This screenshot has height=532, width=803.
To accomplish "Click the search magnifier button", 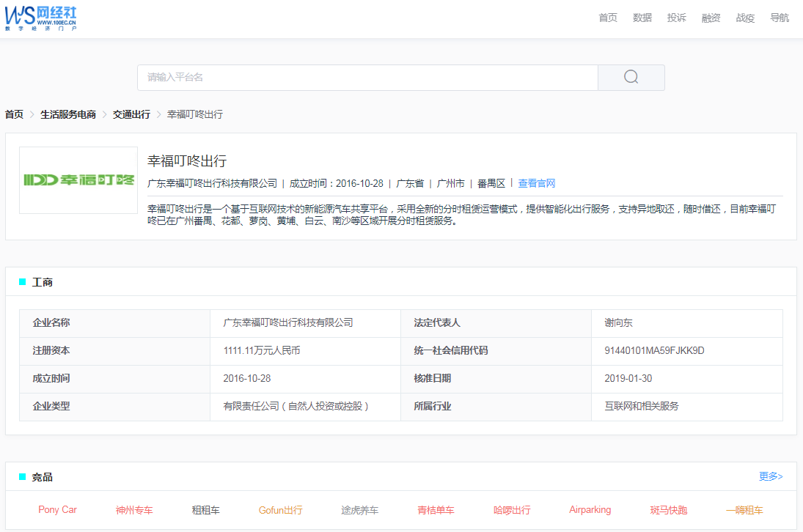I will [631, 77].
